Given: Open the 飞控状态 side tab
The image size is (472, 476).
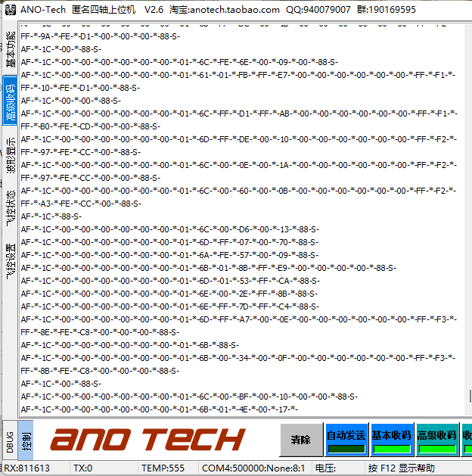Looking at the screenshot, I should [10, 208].
